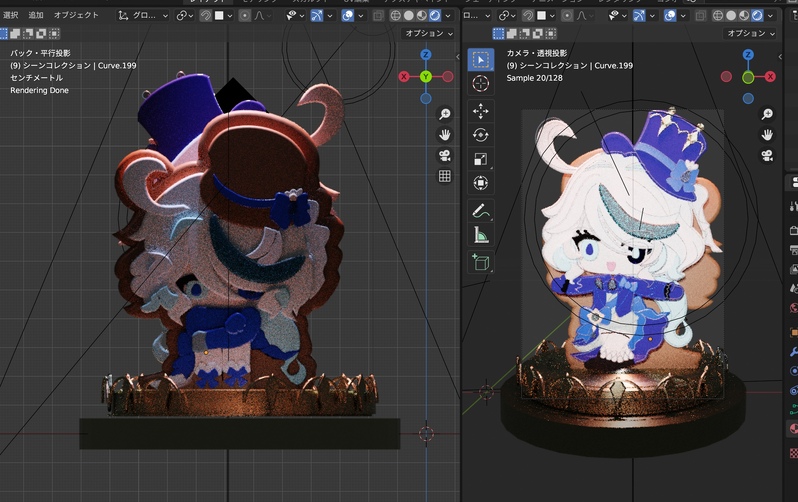
Task: Choose 'extend selection' mode in left viewport
Action: tap(15, 34)
